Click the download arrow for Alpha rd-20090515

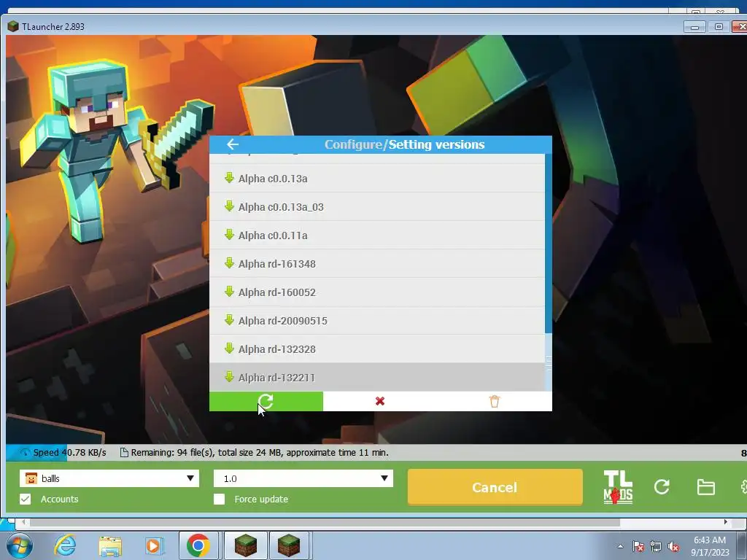click(x=229, y=320)
